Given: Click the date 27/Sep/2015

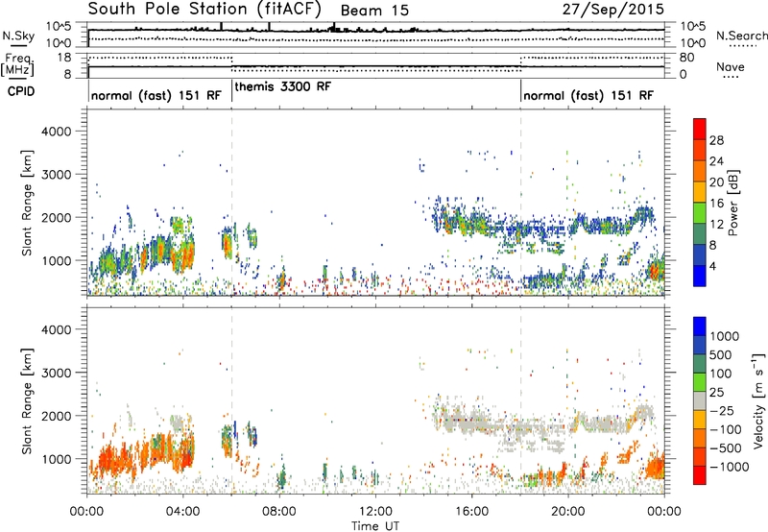Looking at the screenshot, I should coord(613,10).
